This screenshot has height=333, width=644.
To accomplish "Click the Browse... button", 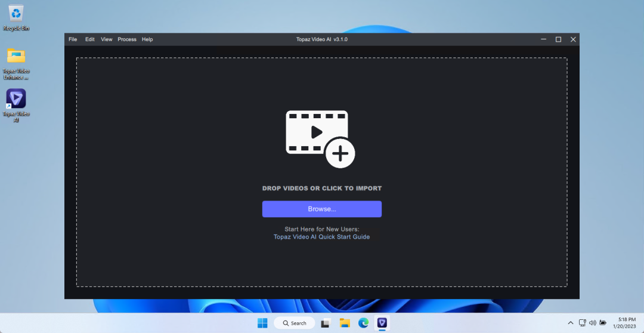I will (322, 209).
